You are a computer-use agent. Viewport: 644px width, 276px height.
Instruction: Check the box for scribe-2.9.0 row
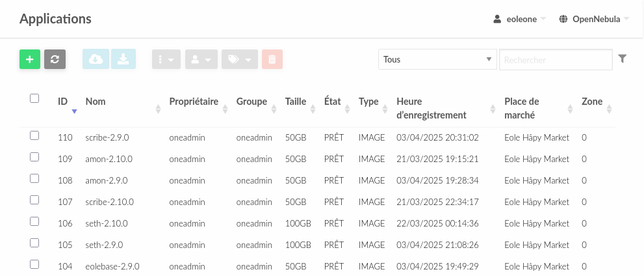click(x=34, y=136)
